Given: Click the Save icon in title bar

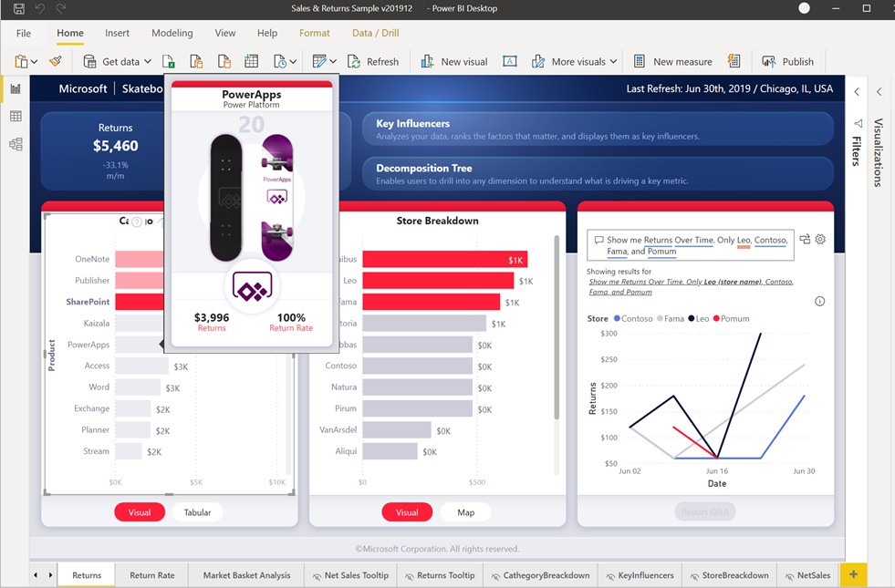Looking at the screenshot, I should coord(19,8).
